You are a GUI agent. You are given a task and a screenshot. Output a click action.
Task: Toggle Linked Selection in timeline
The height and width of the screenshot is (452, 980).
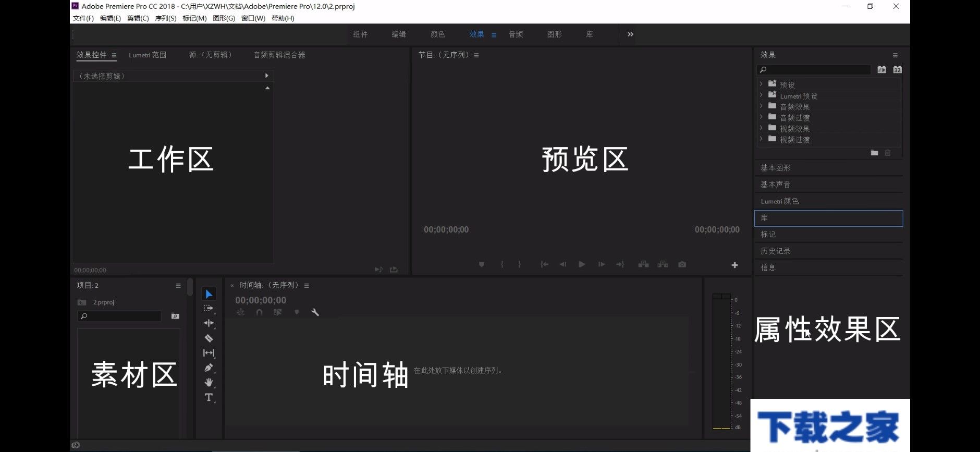pos(277,312)
